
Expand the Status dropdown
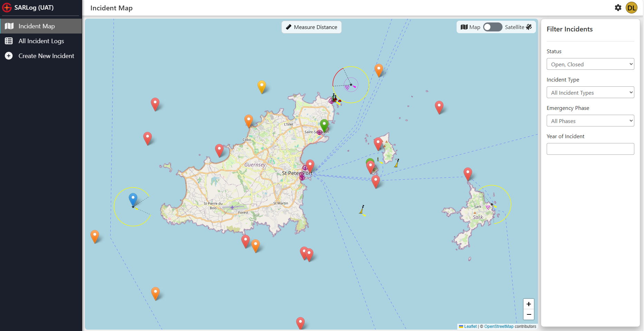coord(590,64)
